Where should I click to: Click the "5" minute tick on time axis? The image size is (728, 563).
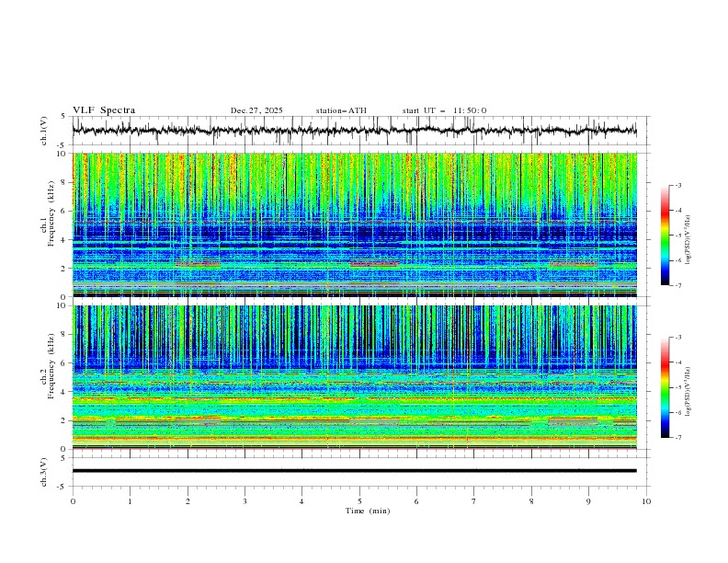tap(359, 501)
